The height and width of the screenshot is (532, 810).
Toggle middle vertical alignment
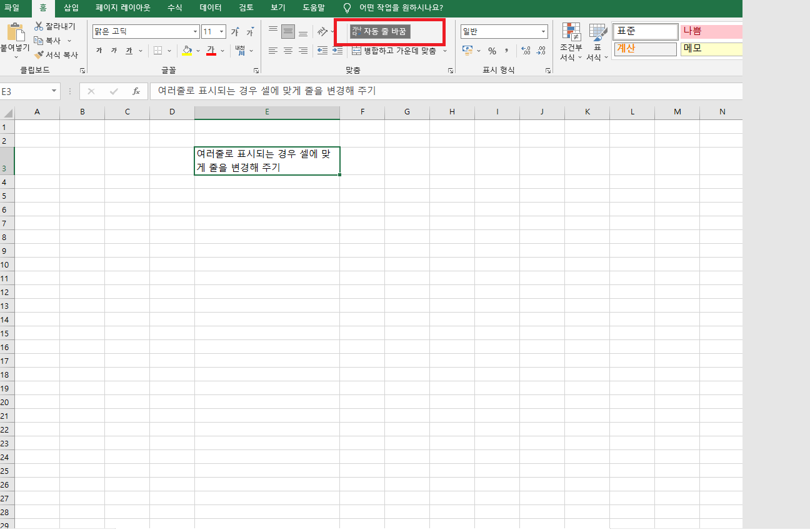(288, 31)
